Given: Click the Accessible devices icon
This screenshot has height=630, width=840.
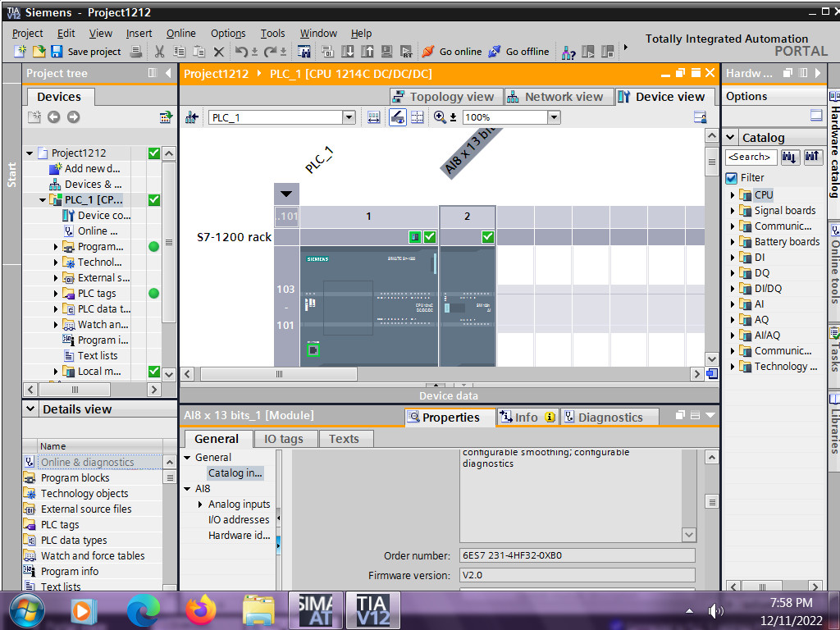Looking at the screenshot, I should tap(568, 52).
